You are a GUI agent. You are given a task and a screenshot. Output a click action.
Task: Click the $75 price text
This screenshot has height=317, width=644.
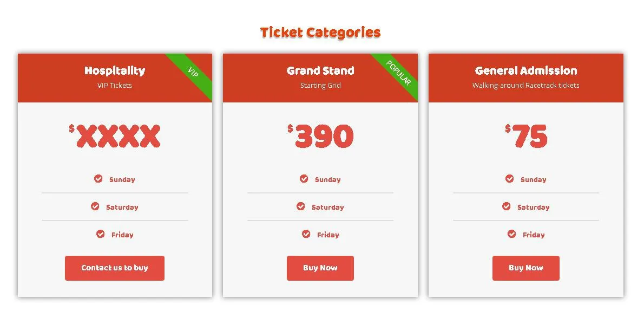[x=526, y=136]
